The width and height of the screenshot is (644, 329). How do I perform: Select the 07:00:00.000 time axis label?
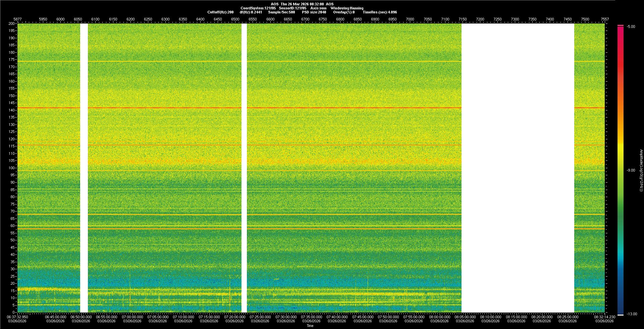point(132,317)
